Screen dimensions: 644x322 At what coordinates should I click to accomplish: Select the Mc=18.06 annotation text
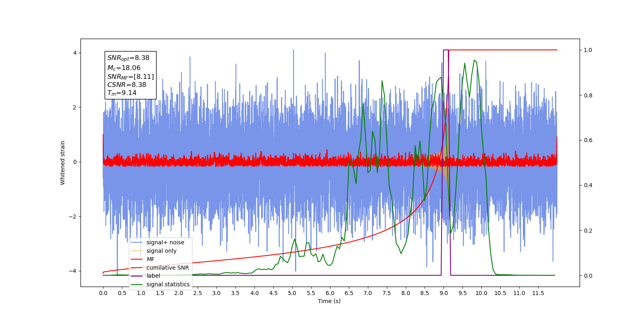coord(124,68)
